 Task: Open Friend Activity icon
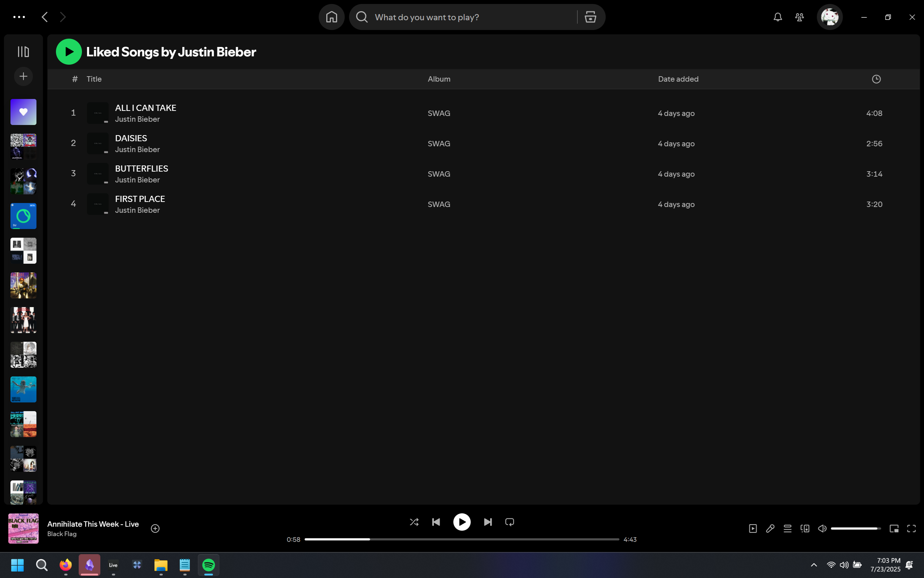point(799,17)
